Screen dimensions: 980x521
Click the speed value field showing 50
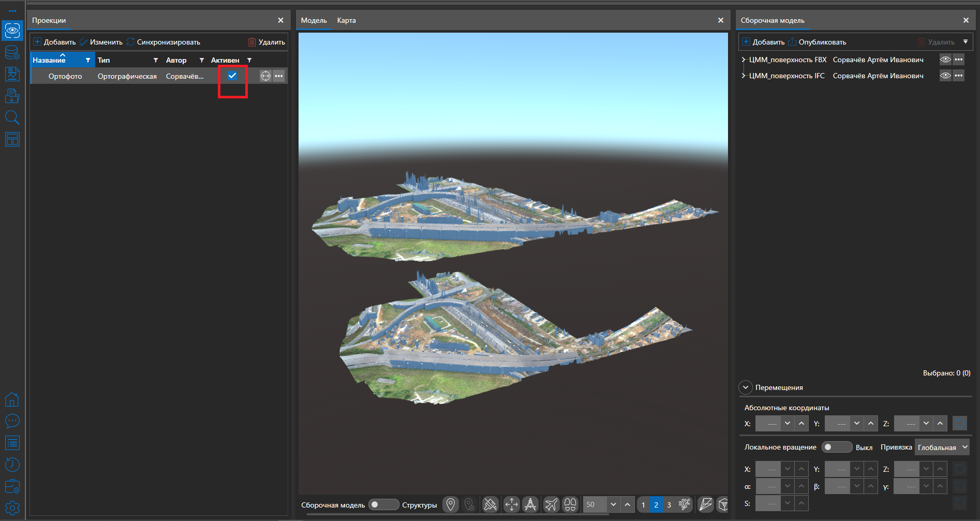point(595,504)
